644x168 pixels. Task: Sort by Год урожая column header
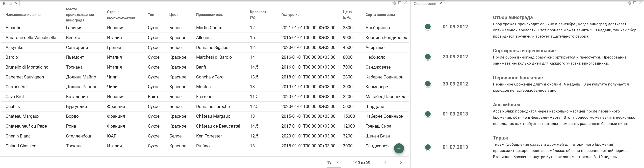pyautogui.click(x=291, y=15)
